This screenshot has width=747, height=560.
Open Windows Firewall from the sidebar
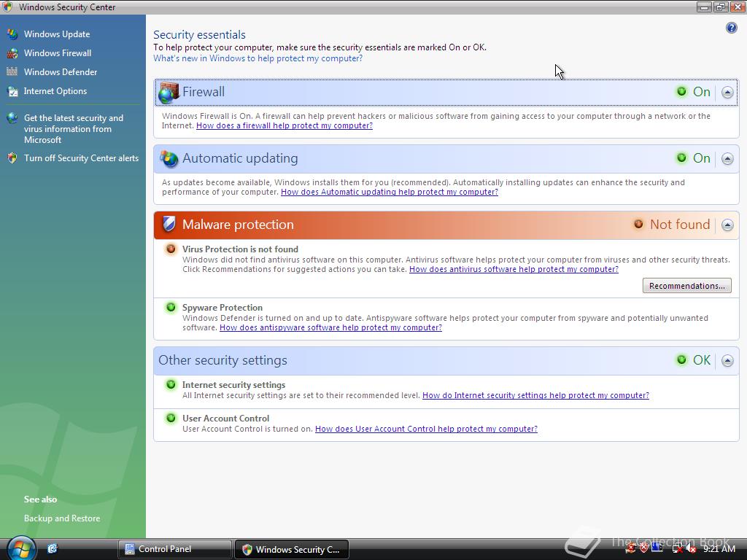click(58, 53)
